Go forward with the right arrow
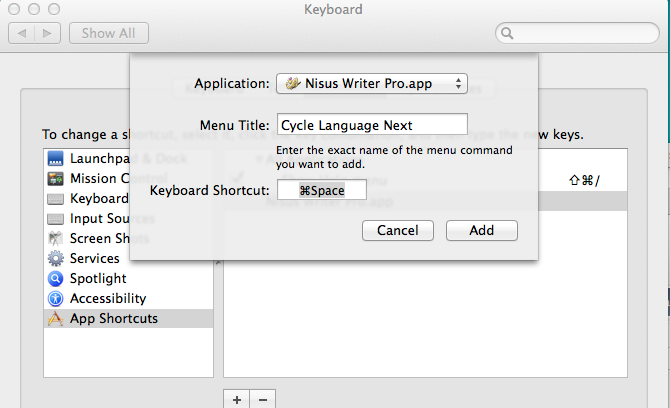 pyautogui.click(x=47, y=33)
